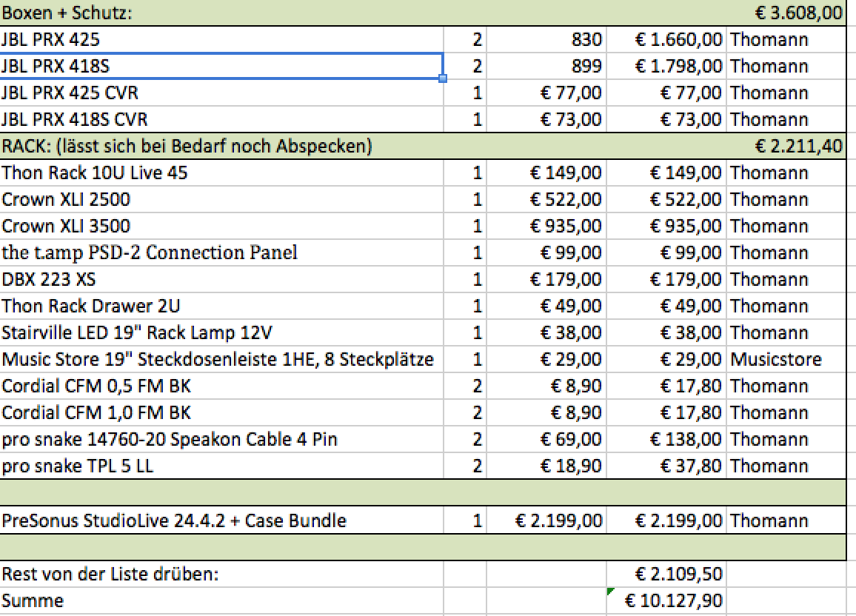Image resolution: width=856 pixels, height=616 pixels.
Task: Select the Music Store 19" Steckdosenleiste cell
Action: click(x=221, y=359)
